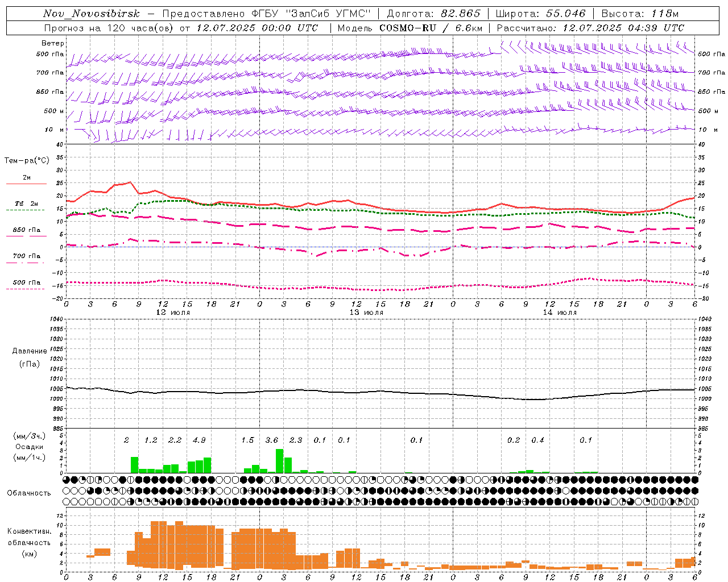Click the red 2м temperature legend line
Viewport: 728px width, 582px height.
click(x=26, y=184)
